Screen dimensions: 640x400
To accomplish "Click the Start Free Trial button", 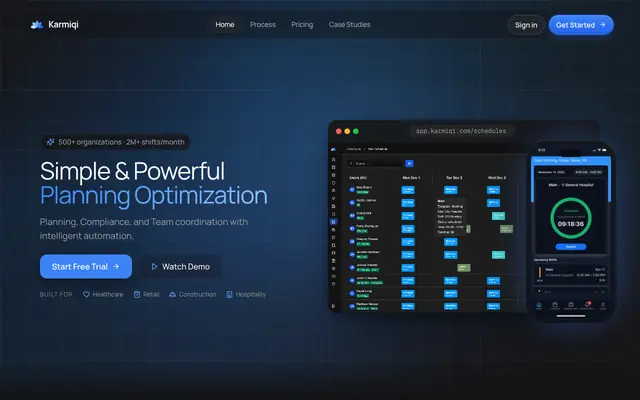I will click(86, 267).
